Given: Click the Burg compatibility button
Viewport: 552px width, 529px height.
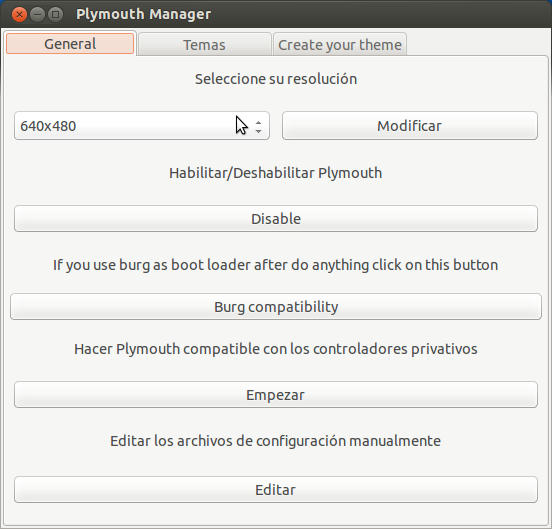Looking at the screenshot, I should tap(276, 307).
